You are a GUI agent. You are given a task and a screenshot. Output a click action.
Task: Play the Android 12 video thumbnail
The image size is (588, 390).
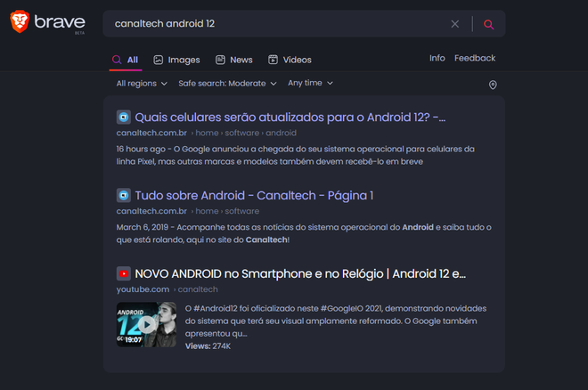coord(146,324)
